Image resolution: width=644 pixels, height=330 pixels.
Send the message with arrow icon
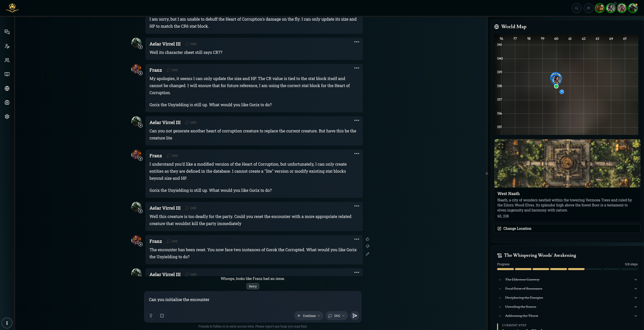point(355,316)
